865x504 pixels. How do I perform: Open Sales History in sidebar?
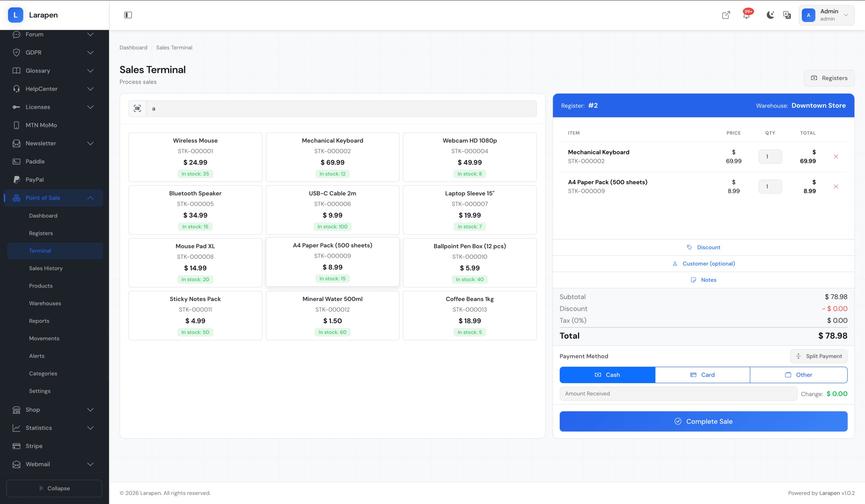46,268
